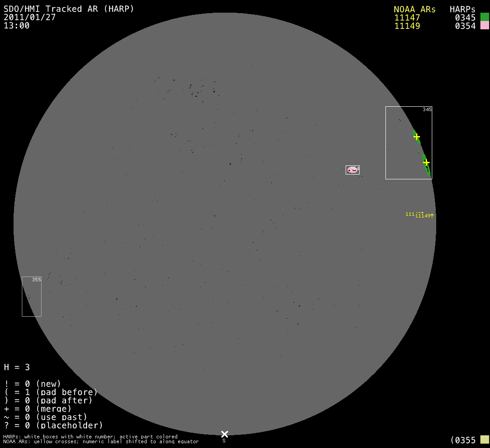Click the upper yellow cross in HARP 345

point(416,137)
